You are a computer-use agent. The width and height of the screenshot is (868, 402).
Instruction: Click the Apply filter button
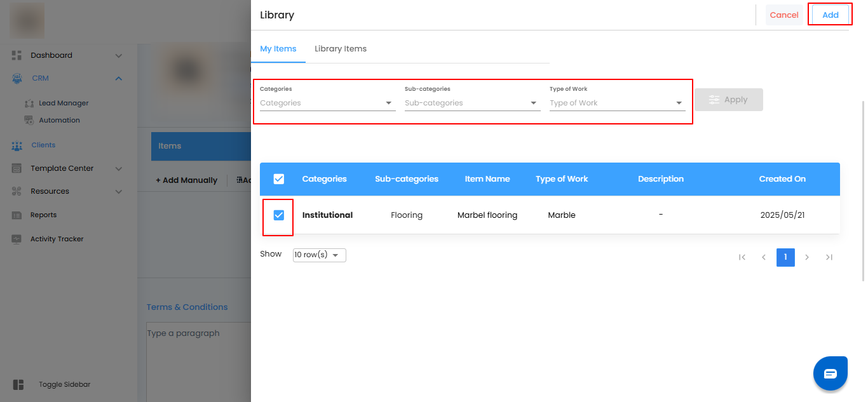pyautogui.click(x=729, y=100)
